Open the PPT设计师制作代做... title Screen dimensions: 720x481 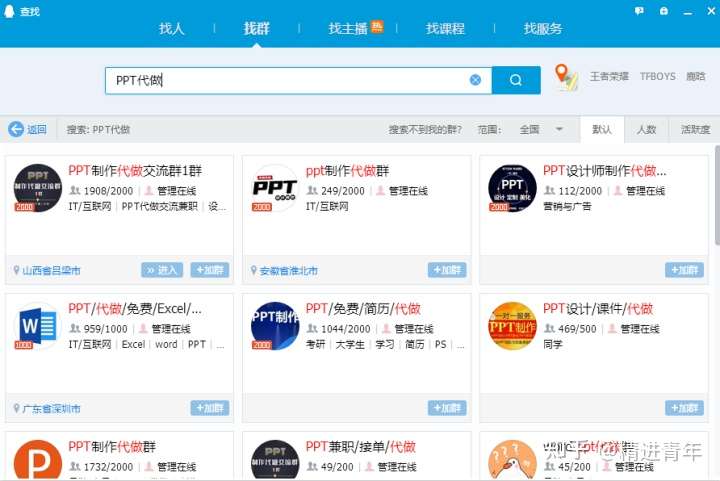pos(604,171)
